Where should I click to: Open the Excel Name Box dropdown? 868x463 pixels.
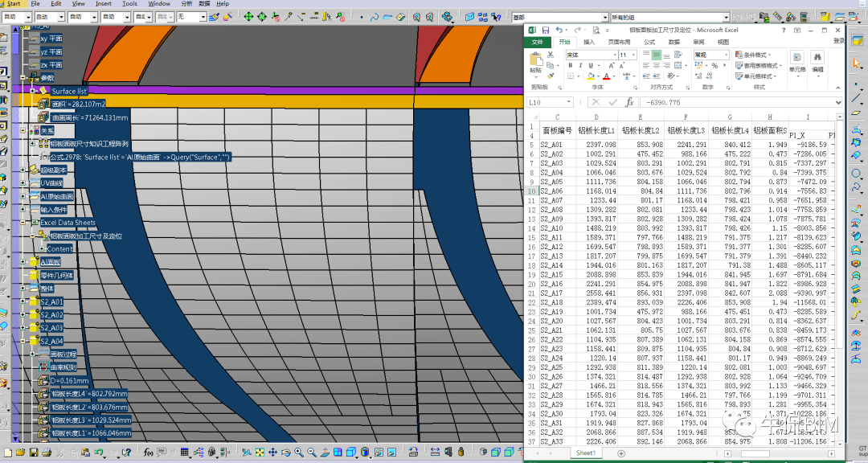pos(568,102)
